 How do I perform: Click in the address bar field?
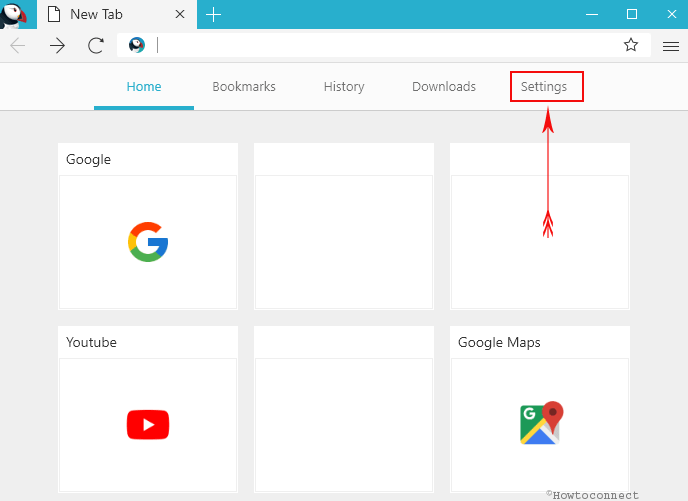pyautogui.click(x=384, y=45)
